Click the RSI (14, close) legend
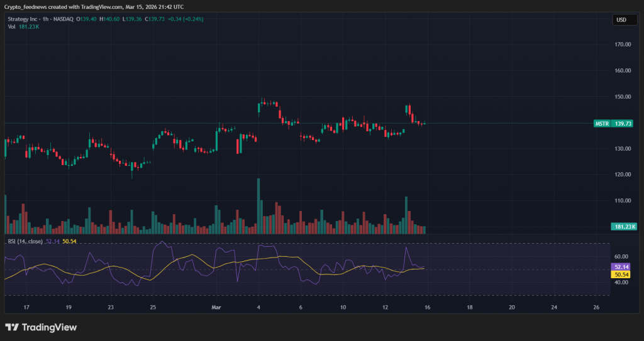 point(25,241)
